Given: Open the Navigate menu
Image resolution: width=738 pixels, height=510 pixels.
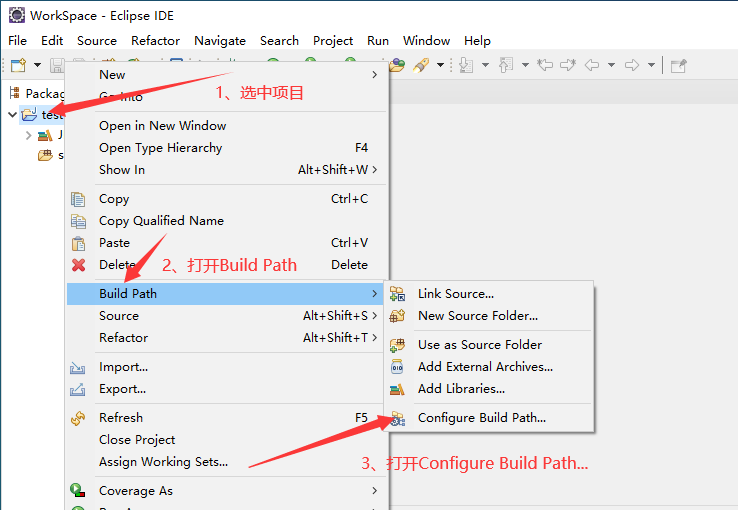Looking at the screenshot, I should point(220,41).
